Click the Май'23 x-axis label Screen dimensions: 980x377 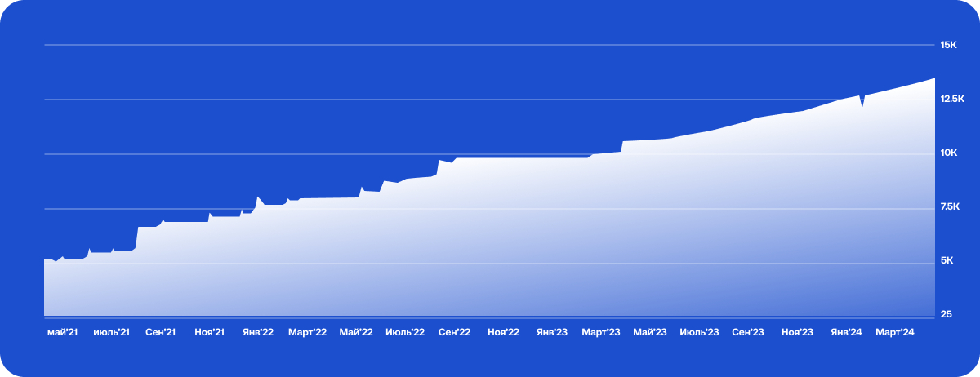point(650,332)
